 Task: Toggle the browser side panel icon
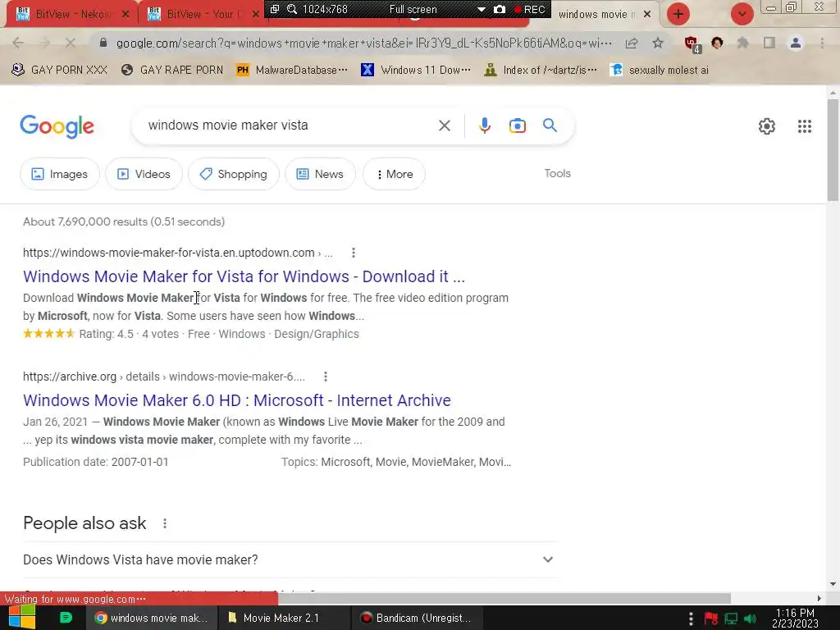(769, 43)
